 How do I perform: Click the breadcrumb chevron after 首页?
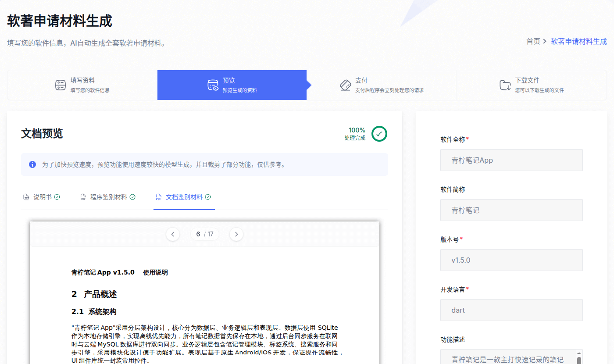tap(545, 41)
